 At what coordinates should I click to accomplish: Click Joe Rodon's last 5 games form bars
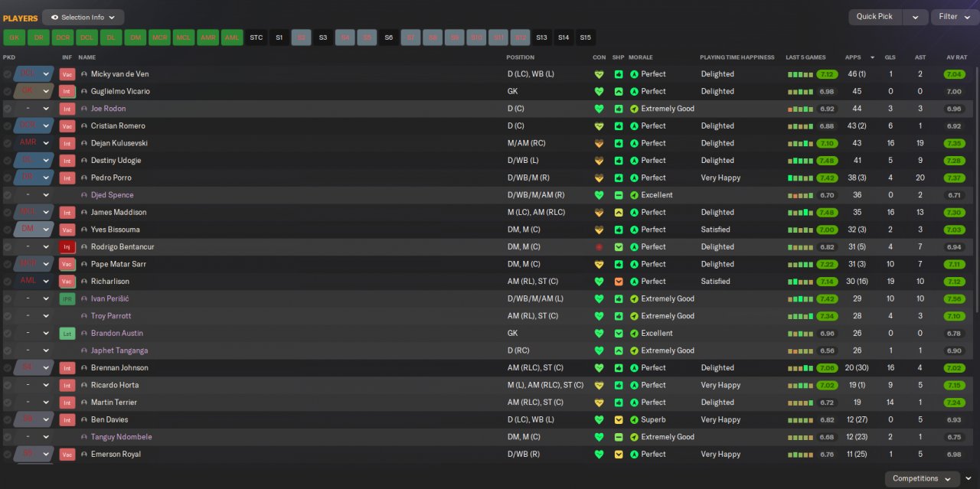[800, 109]
